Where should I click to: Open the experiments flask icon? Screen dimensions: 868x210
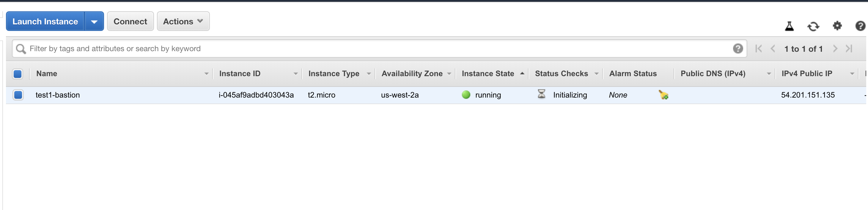click(789, 26)
